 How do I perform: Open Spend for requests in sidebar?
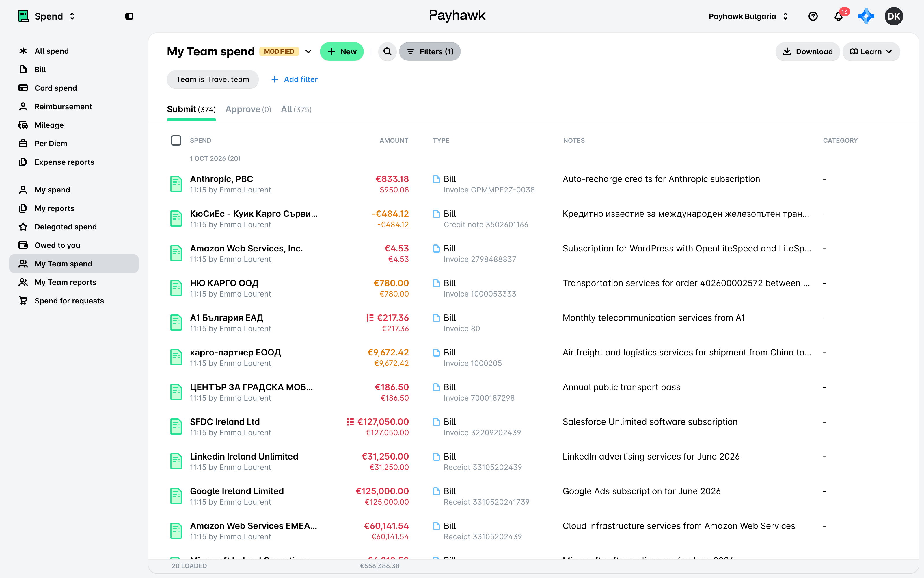click(x=74, y=301)
